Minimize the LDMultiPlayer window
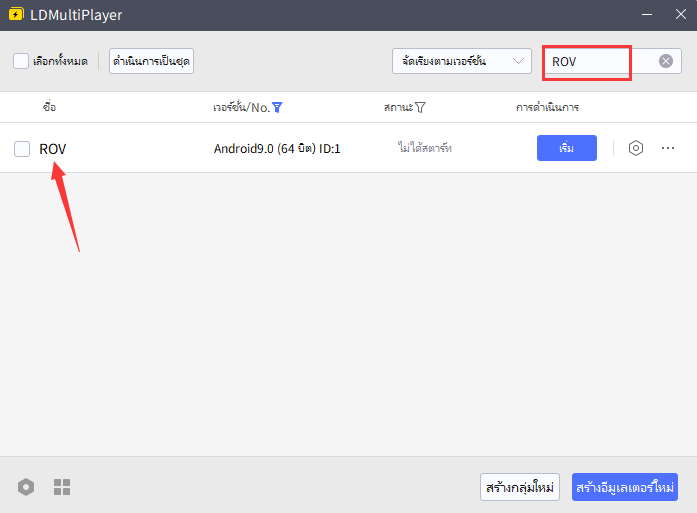This screenshot has width=697, height=513. click(x=647, y=15)
